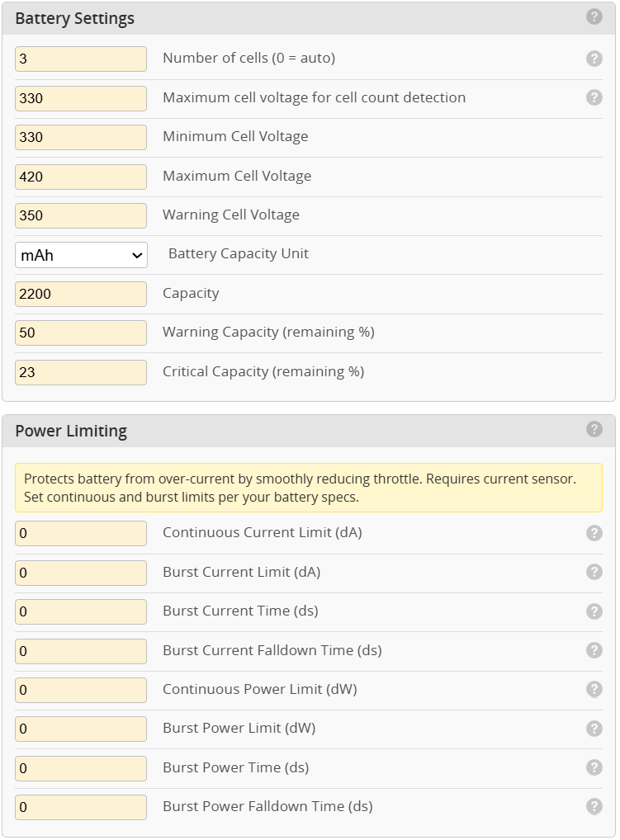Show help for Continuous Current Limit

click(594, 533)
